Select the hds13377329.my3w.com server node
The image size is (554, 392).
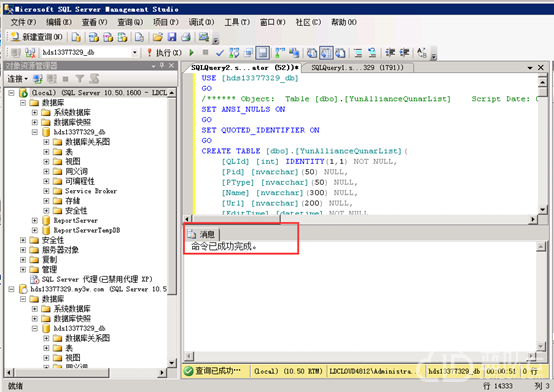[98, 289]
